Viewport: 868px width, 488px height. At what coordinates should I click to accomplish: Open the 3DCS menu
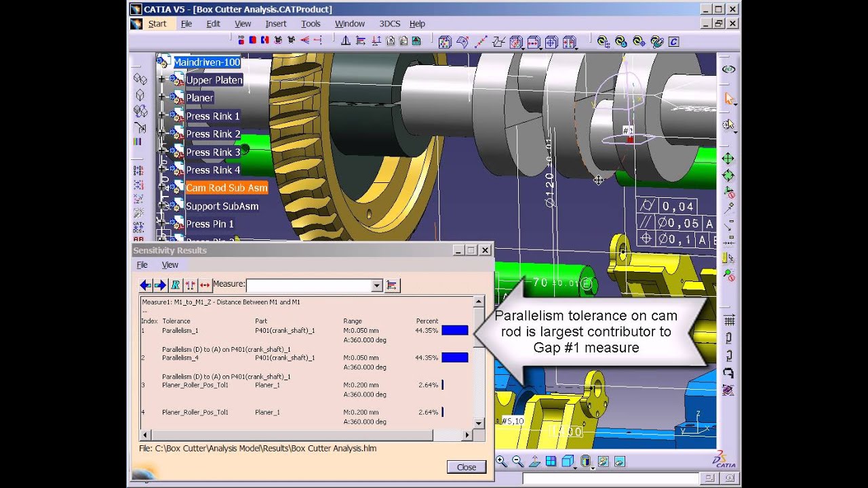click(389, 24)
